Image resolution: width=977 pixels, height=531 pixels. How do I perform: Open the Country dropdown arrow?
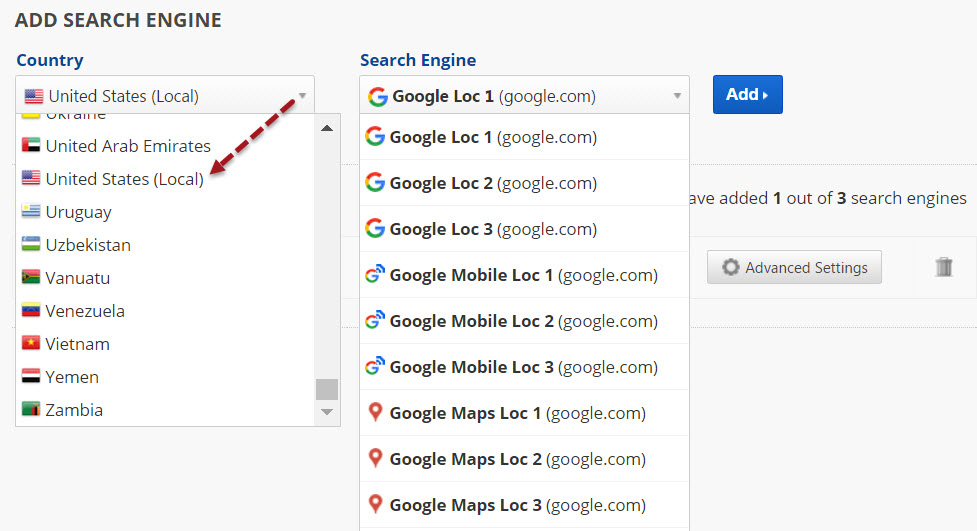point(302,96)
